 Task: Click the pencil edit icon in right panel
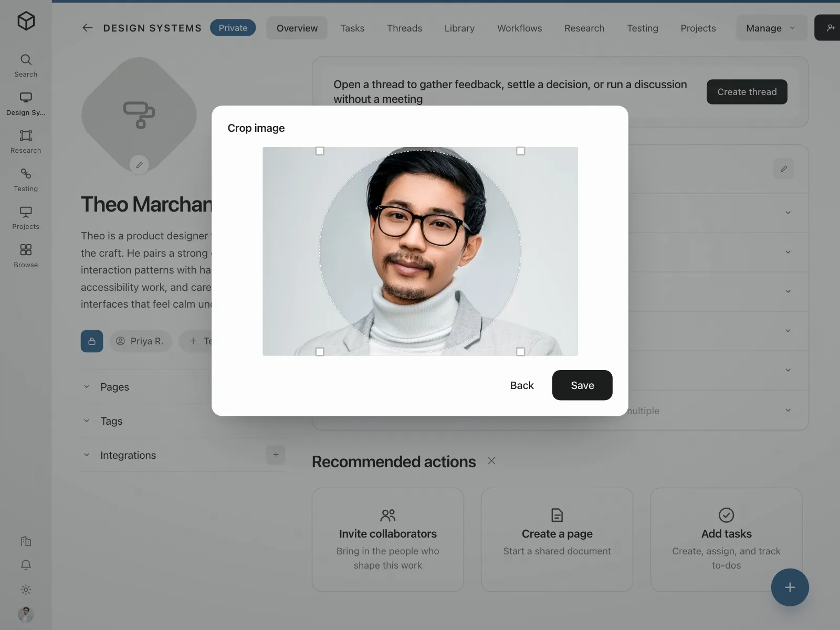click(x=783, y=169)
